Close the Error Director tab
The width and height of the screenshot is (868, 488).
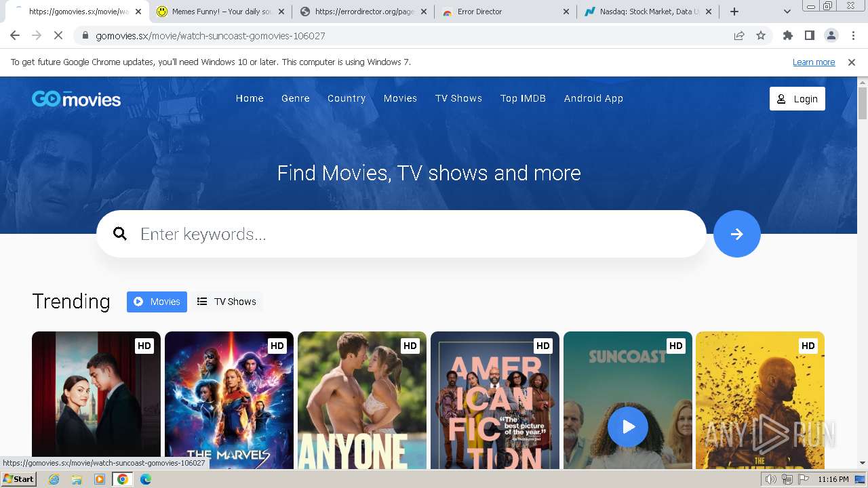click(x=566, y=12)
